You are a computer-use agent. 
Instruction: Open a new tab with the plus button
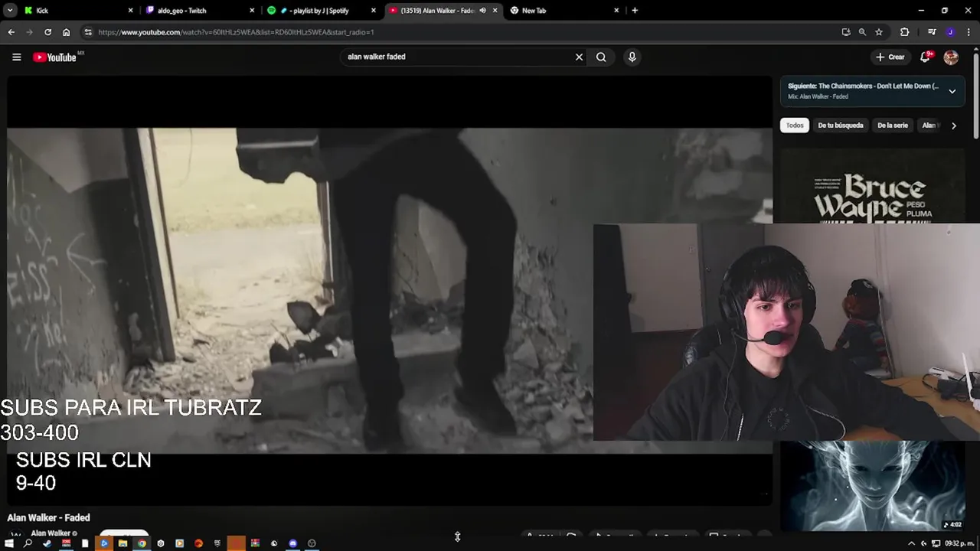[635, 11]
